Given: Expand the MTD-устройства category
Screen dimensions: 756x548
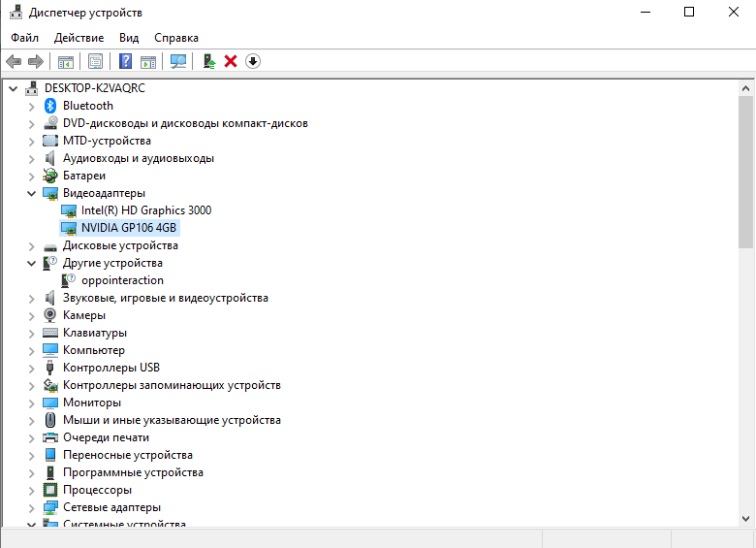Looking at the screenshot, I should click(x=31, y=142).
